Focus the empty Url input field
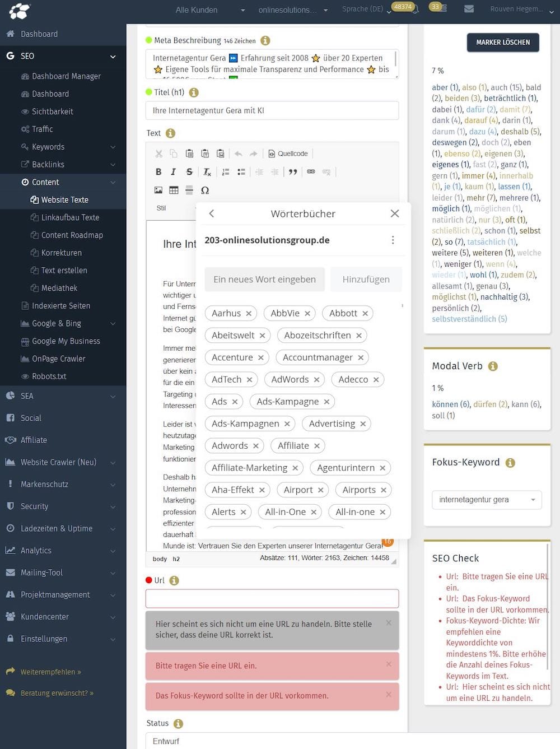The height and width of the screenshot is (749, 560). [272, 598]
